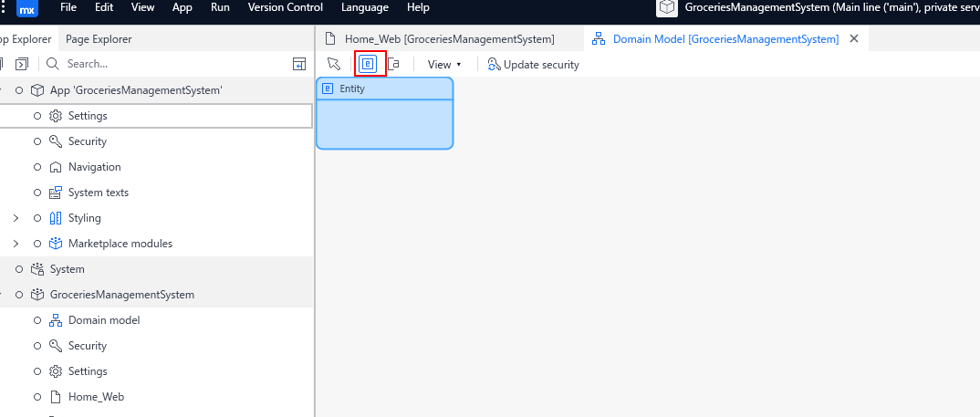This screenshot has height=417, width=980.
Task: Open the app-level Security item
Action: click(88, 141)
